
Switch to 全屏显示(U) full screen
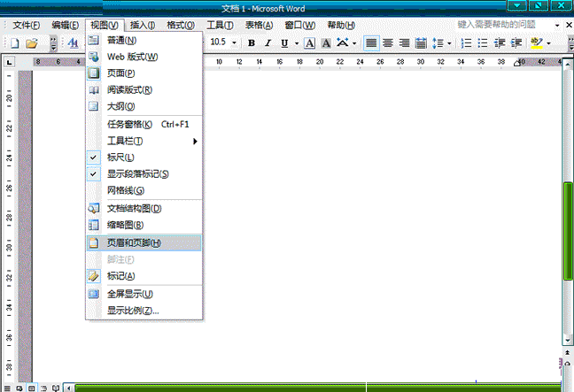144,294
